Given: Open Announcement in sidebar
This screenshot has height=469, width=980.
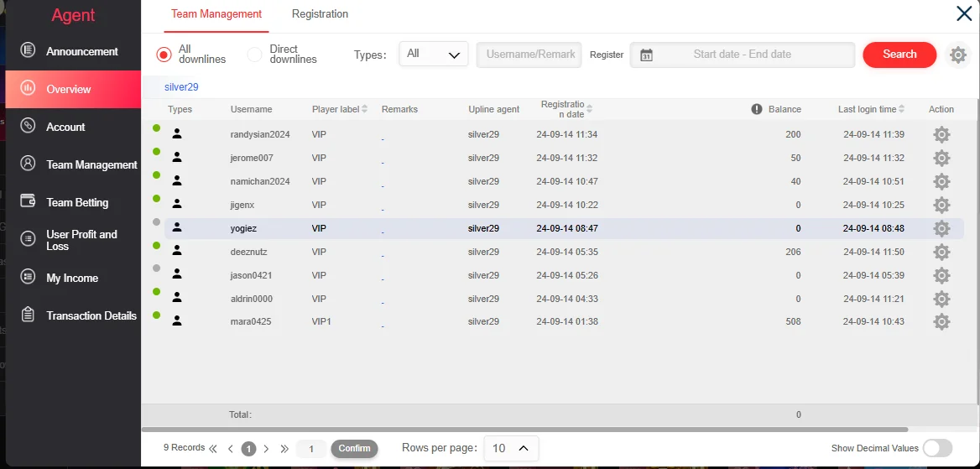Looking at the screenshot, I should coord(73,51).
